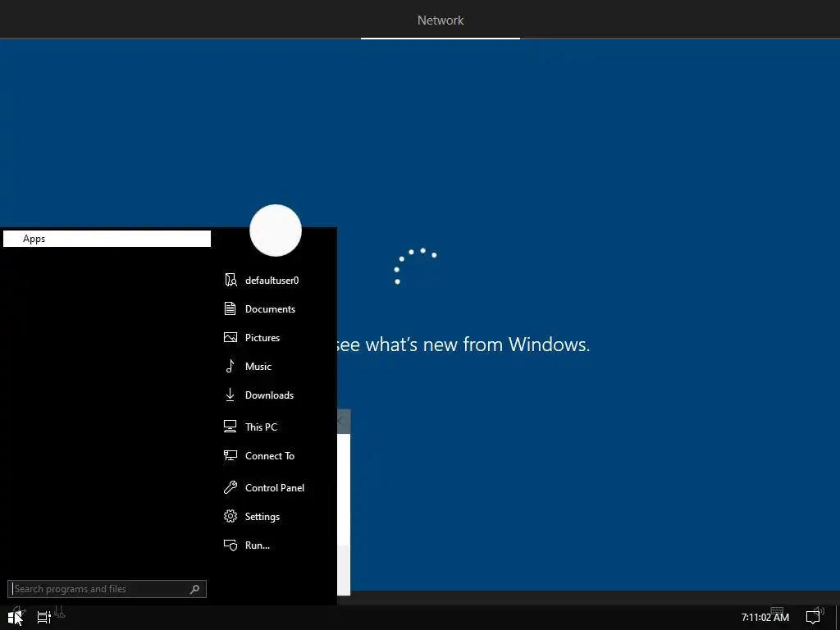Select the highlighted Apps entry
The height and width of the screenshot is (630, 840).
[107, 239]
